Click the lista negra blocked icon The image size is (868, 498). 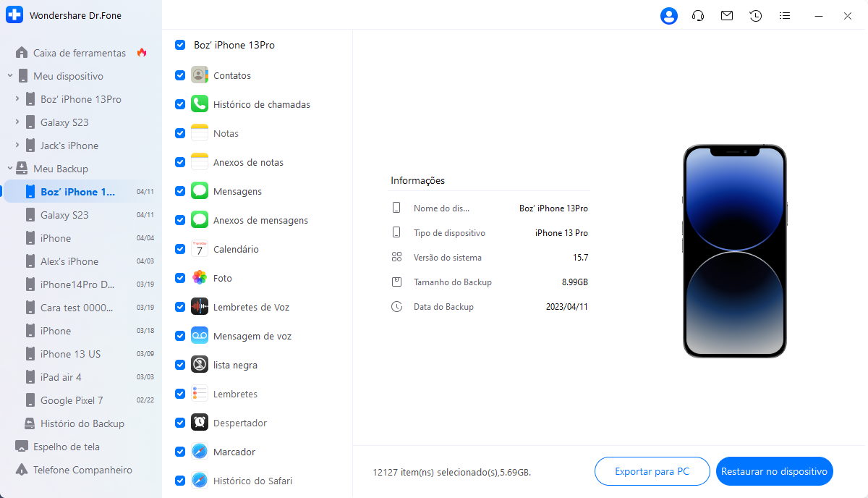click(x=200, y=365)
